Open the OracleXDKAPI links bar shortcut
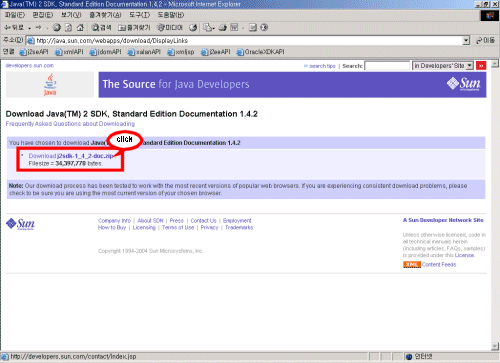Screen dimensions: 500x363 tap(260, 52)
